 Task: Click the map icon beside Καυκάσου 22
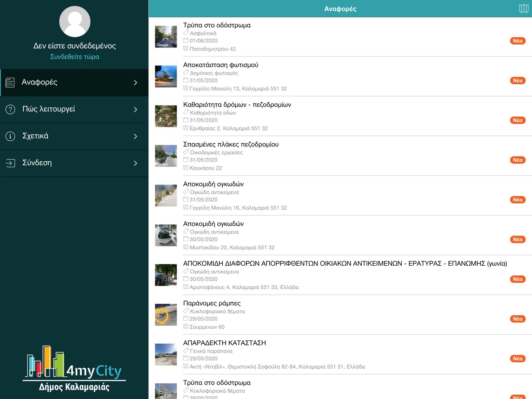tap(186, 168)
